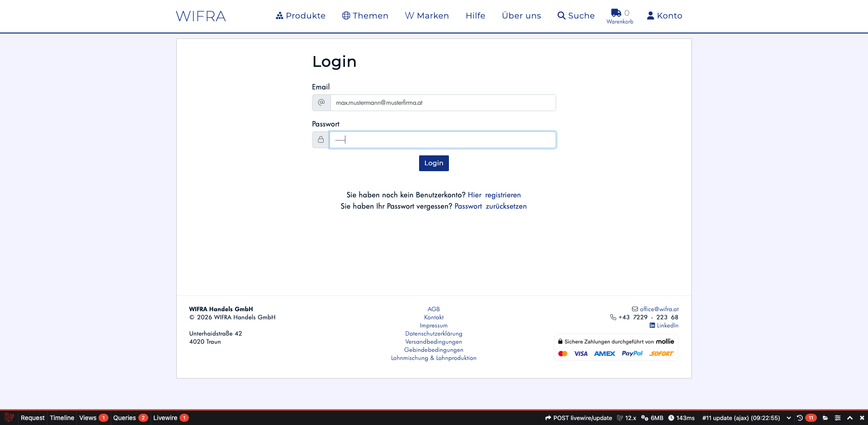
Task: Open debugbar settings via the sliders icon
Action: pos(838,418)
